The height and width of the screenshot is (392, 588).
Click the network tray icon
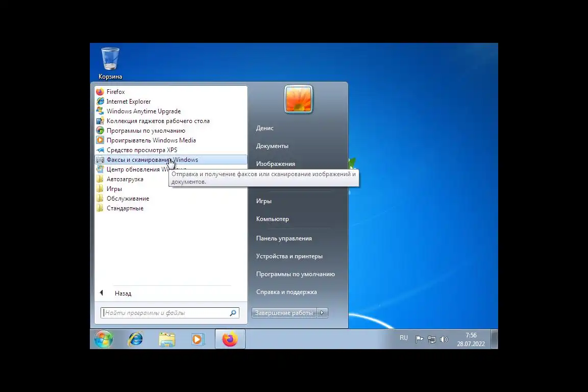coord(432,339)
